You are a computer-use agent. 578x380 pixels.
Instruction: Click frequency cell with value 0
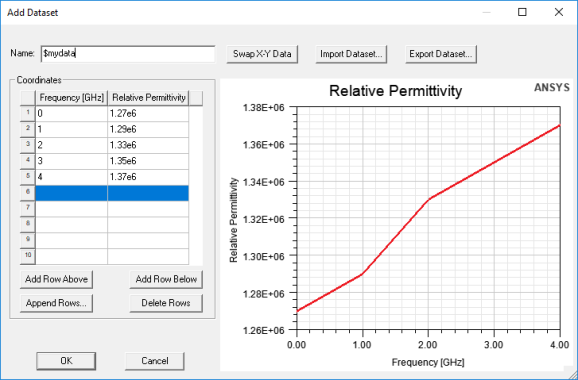click(x=72, y=114)
